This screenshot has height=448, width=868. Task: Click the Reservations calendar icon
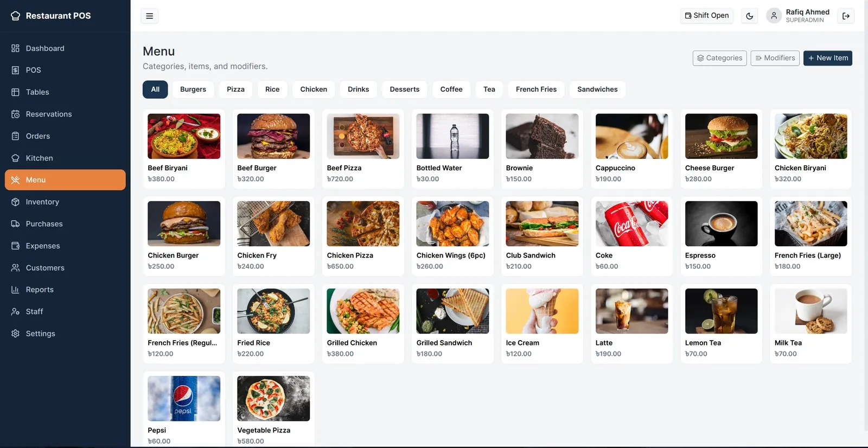[x=15, y=114]
